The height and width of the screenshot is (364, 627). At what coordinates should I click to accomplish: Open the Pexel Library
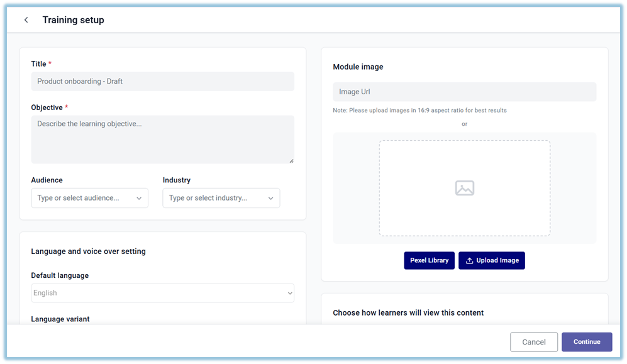tap(429, 260)
